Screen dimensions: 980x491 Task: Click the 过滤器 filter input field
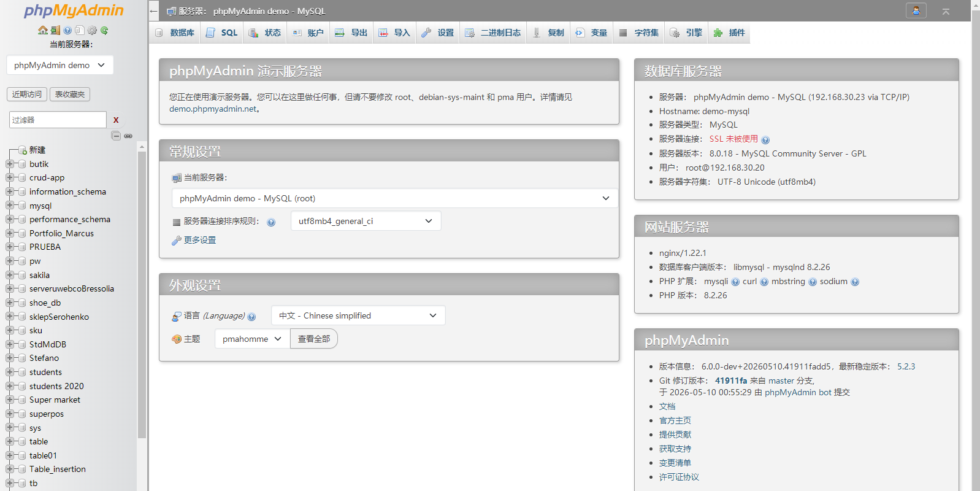click(58, 120)
